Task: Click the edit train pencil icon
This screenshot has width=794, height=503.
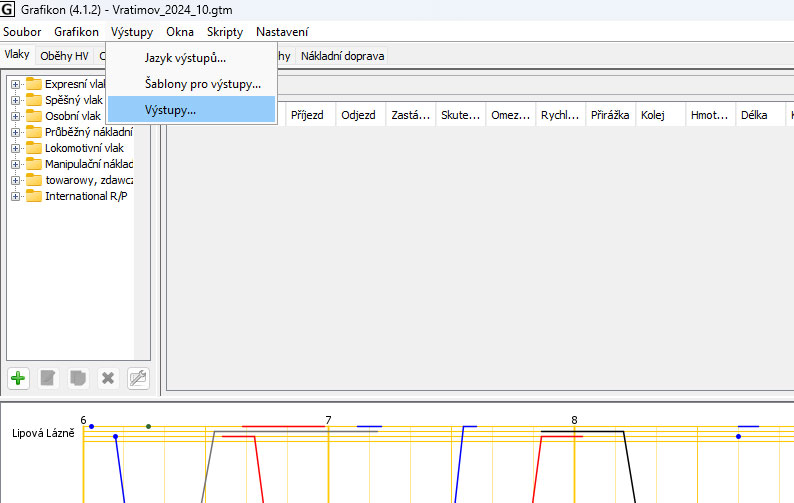Action: click(x=48, y=378)
